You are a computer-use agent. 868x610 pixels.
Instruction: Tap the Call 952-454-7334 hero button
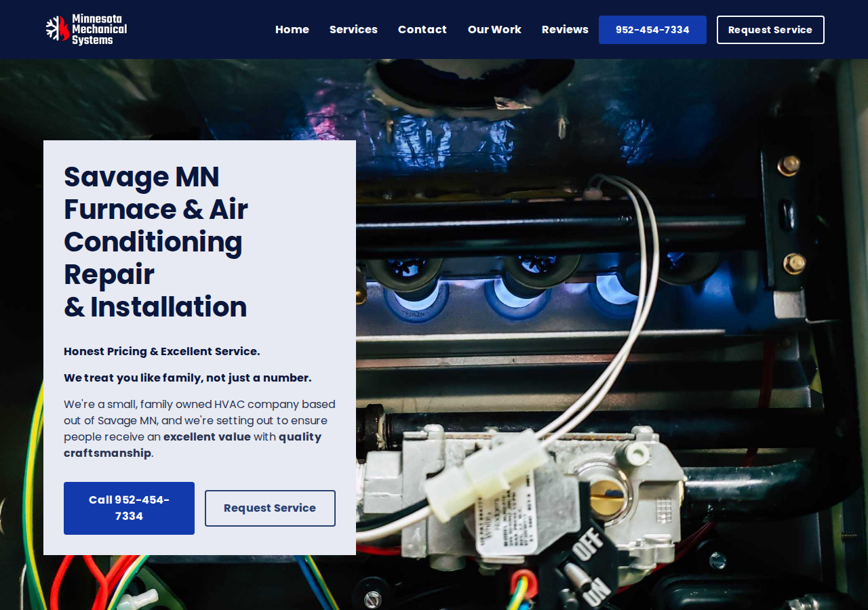click(129, 508)
